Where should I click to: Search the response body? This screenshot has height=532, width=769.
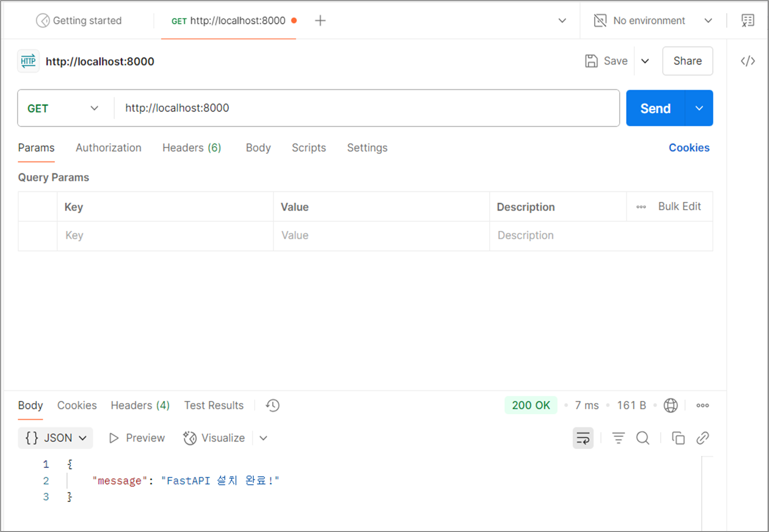(643, 438)
